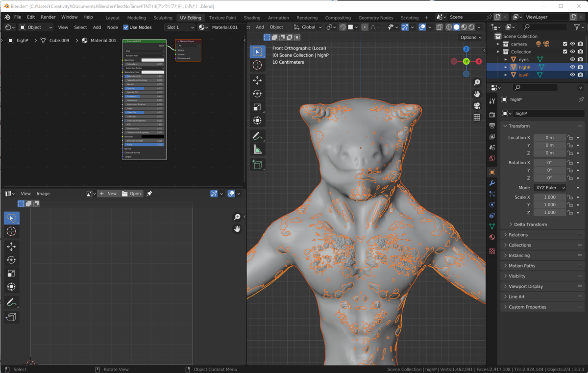Image resolution: width=588 pixels, height=373 pixels.
Task: Click the outliner search field
Action: click(545, 27)
